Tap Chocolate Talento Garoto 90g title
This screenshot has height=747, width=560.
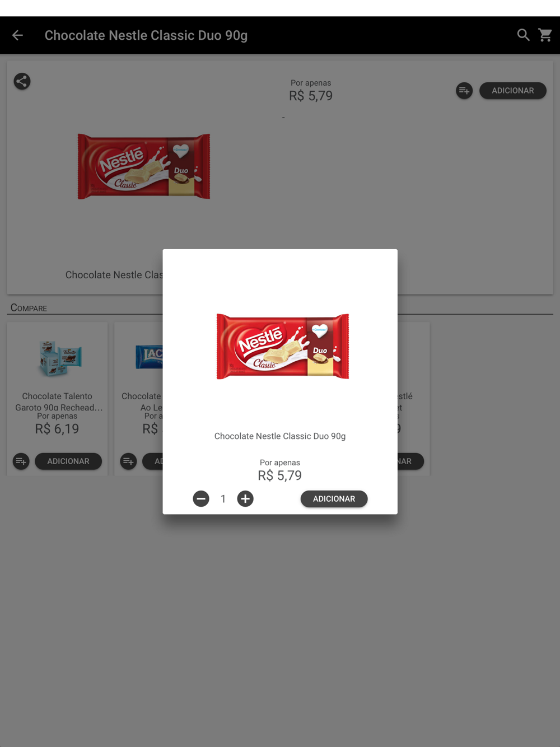point(58,401)
